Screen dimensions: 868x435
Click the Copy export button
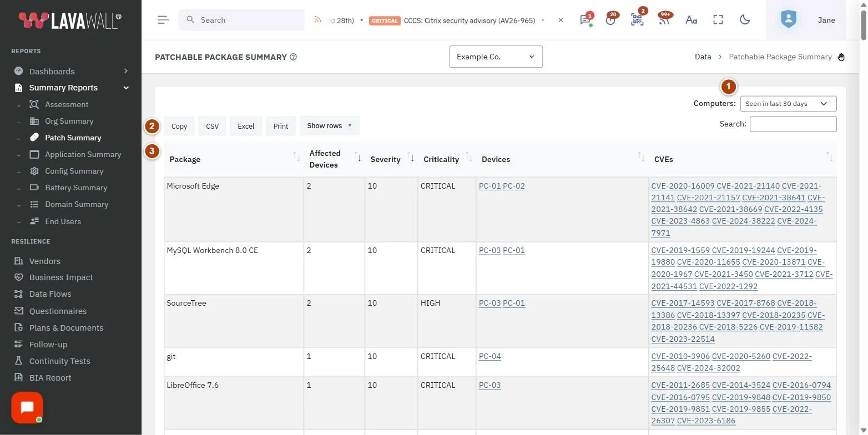pyautogui.click(x=179, y=126)
